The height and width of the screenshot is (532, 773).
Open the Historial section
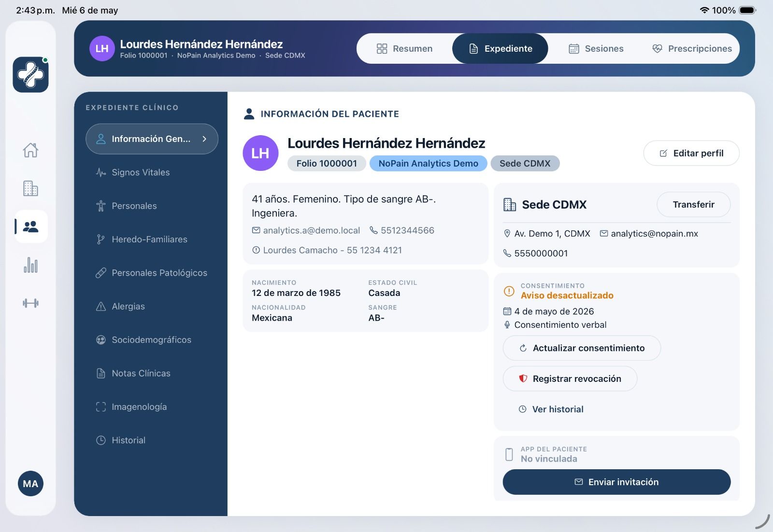[x=152, y=440]
